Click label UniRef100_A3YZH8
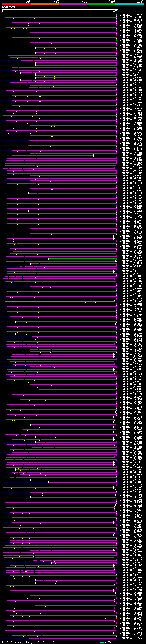Image resolution: width=146 pixels, height=644 pixels. pos(131,40)
